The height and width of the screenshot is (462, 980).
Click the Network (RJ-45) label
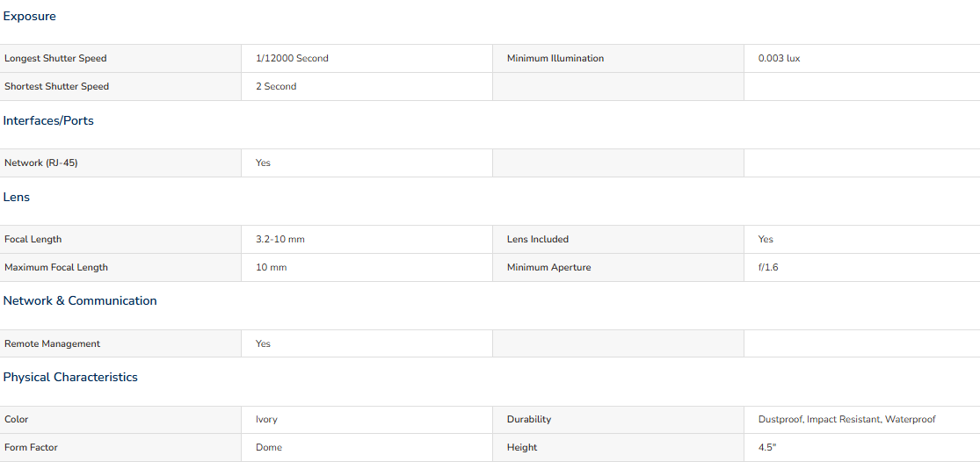click(41, 163)
